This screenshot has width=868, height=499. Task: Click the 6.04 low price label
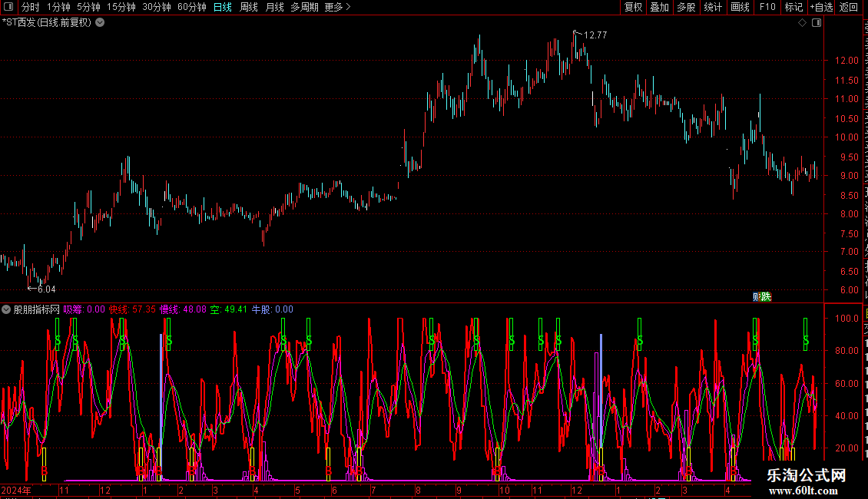click(47, 289)
